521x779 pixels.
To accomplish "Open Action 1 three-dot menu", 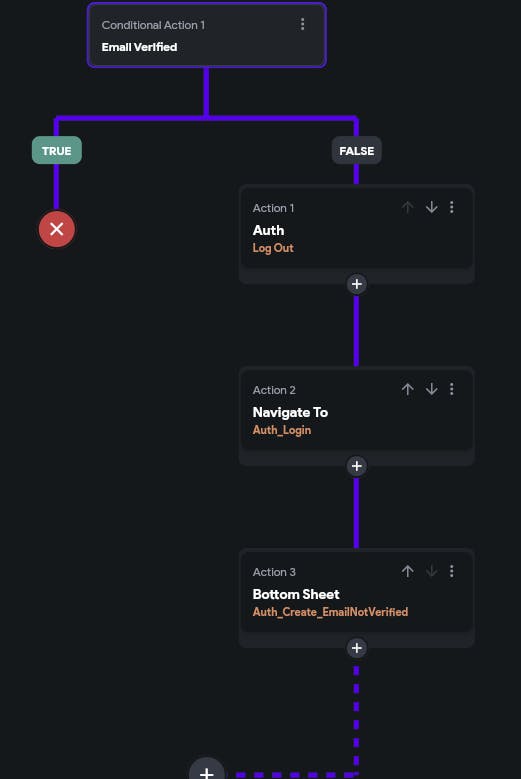I will (x=451, y=207).
